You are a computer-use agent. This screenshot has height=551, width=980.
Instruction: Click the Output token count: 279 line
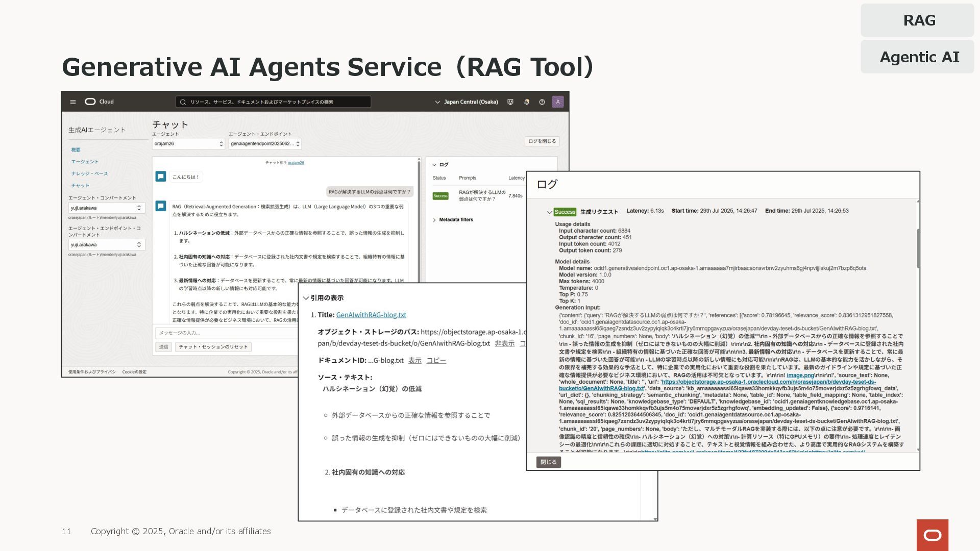(590, 251)
